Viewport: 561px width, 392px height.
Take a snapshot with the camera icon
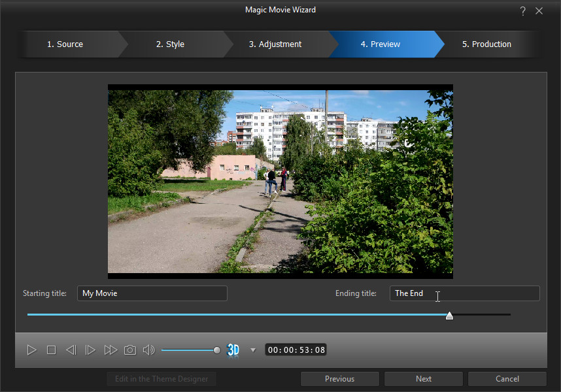tap(130, 350)
